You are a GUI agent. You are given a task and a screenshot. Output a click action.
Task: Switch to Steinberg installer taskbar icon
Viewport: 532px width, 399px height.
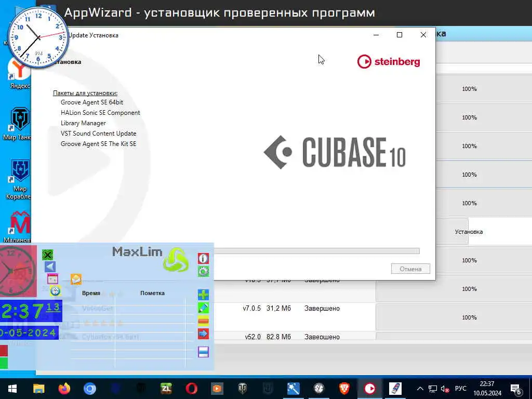[370, 389]
